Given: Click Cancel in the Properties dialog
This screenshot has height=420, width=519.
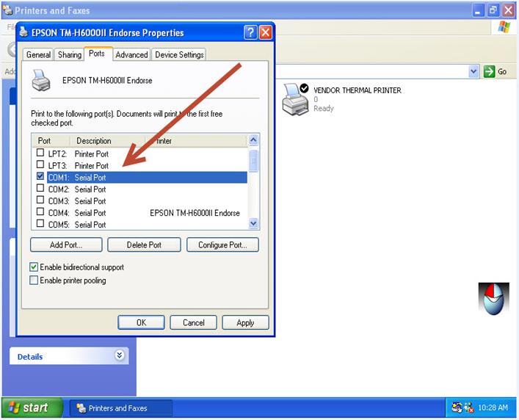Looking at the screenshot, I should [x=194, y=322].
